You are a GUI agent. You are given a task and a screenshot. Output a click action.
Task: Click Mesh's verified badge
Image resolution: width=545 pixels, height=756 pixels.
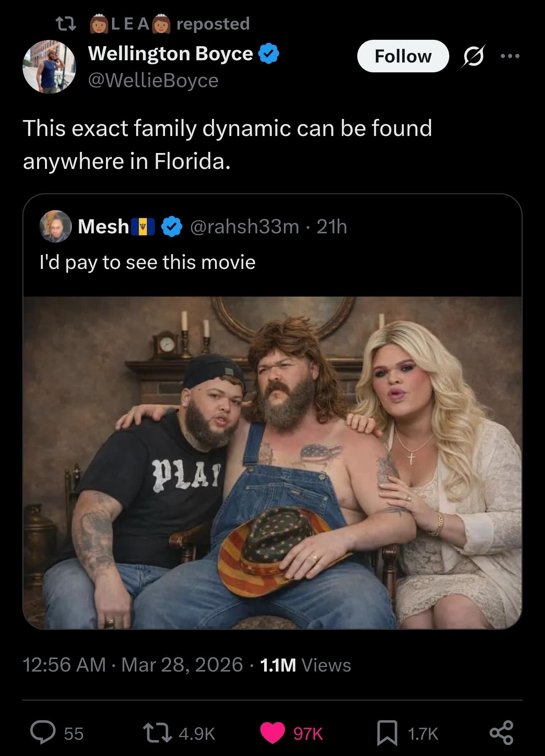click(x=172, y=226)
